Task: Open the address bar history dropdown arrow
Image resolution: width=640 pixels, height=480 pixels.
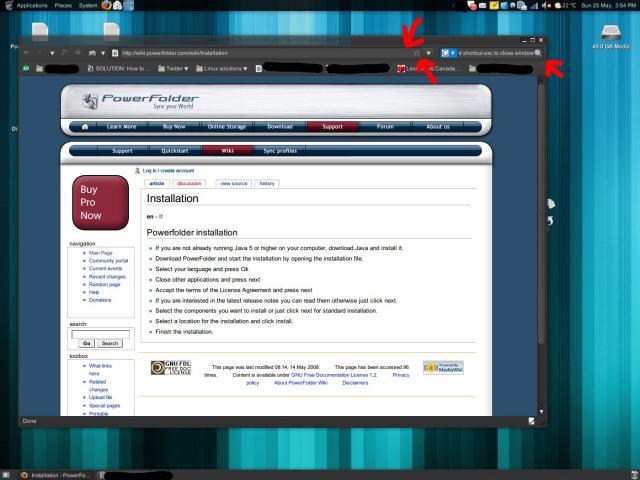Action: (x=428, y=53)
